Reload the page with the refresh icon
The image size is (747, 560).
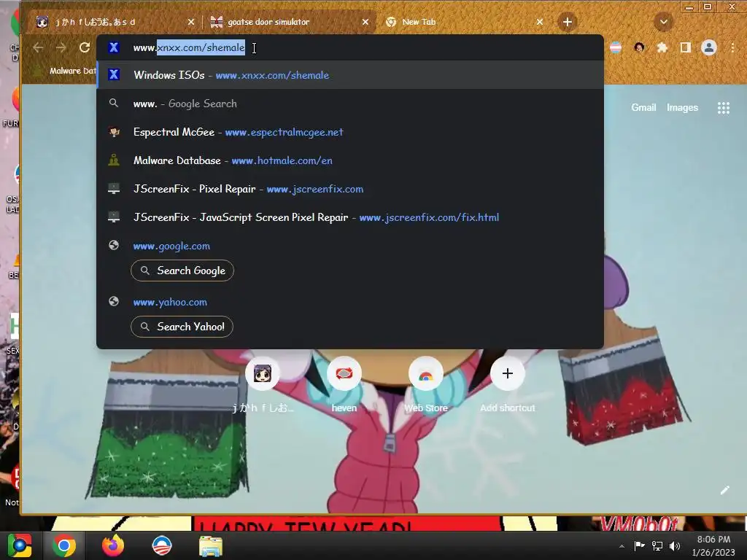[x=85, y=47]
